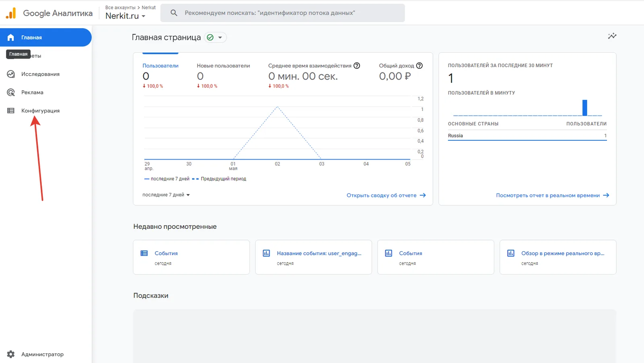The width and height of the screenshot is (644, 363).
Task: Click the Администратор gear icon
Action: tap(11, 354)
